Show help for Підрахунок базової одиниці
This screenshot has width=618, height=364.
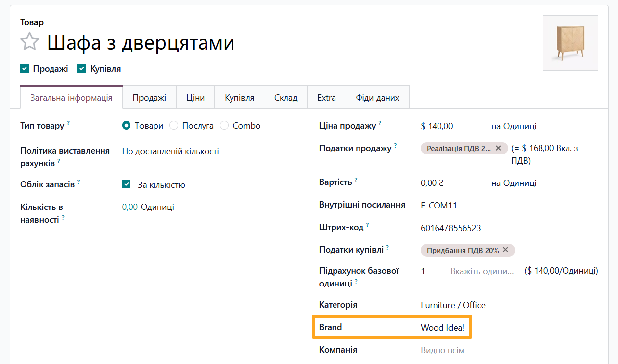(356, 281)
